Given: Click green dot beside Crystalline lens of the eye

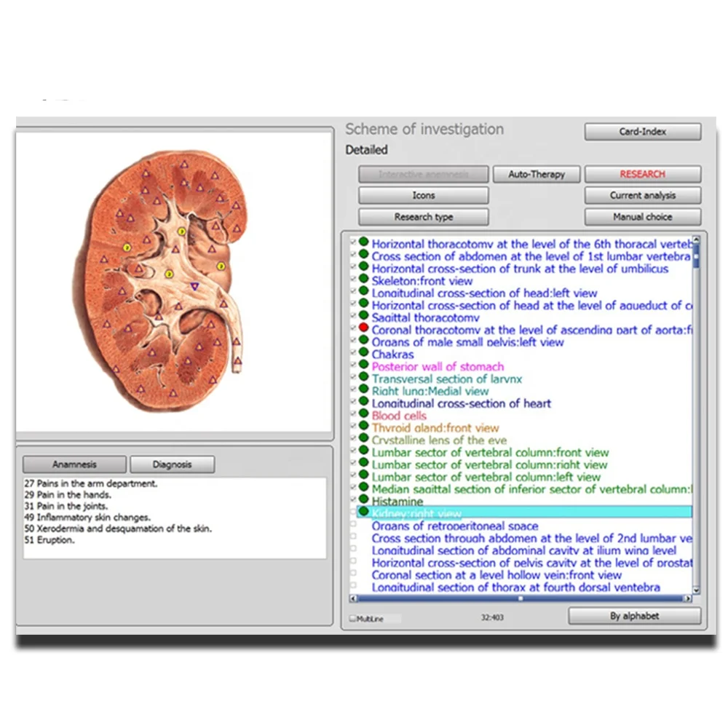Looking at the screenshot, I should coord(363,438).
